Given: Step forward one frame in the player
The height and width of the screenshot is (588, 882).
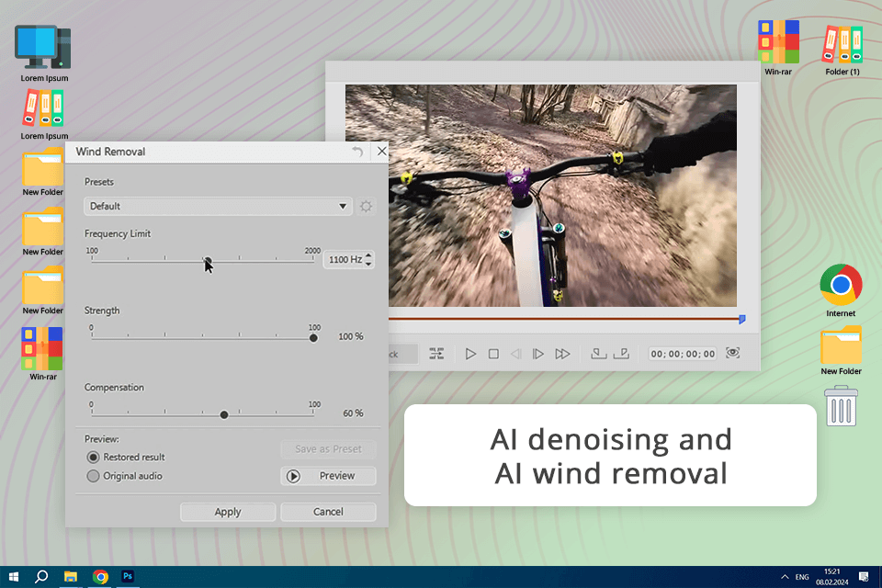Looking at the screenshot, I should [x=538, y=354].
